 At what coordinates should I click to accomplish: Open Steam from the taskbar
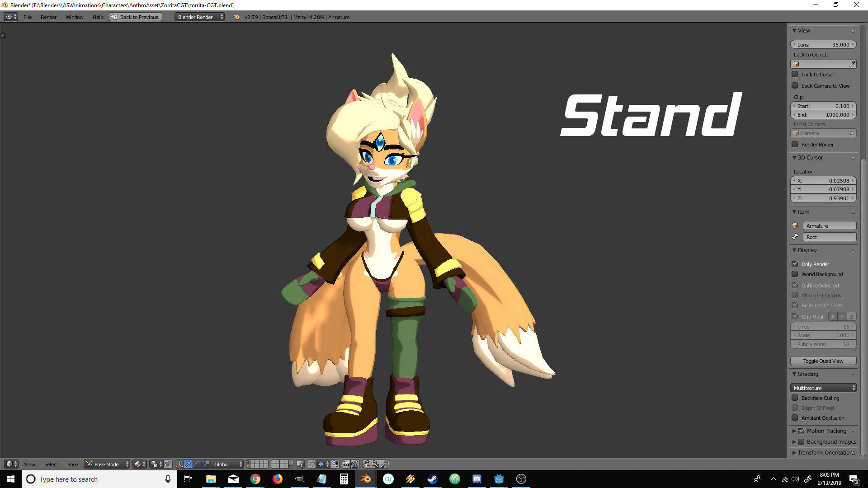(x=432, y=479)
